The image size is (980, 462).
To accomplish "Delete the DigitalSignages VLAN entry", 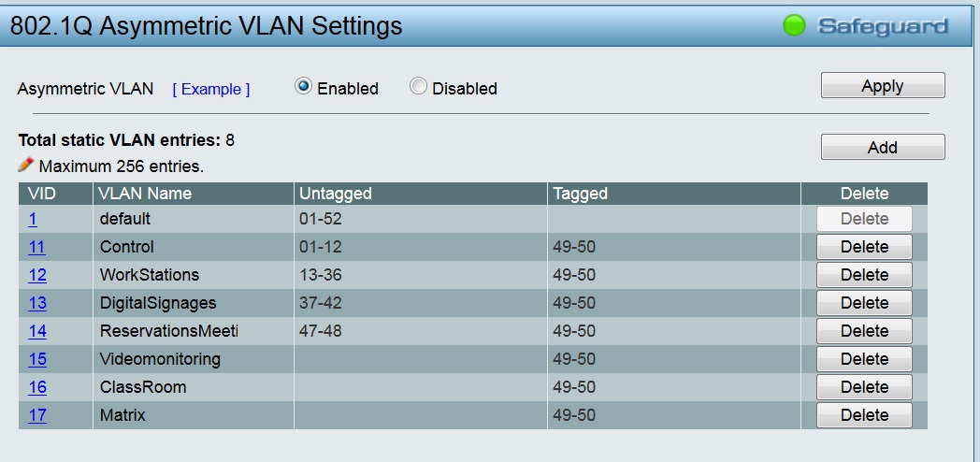I will pyautogui.click(x=864, y=303).
